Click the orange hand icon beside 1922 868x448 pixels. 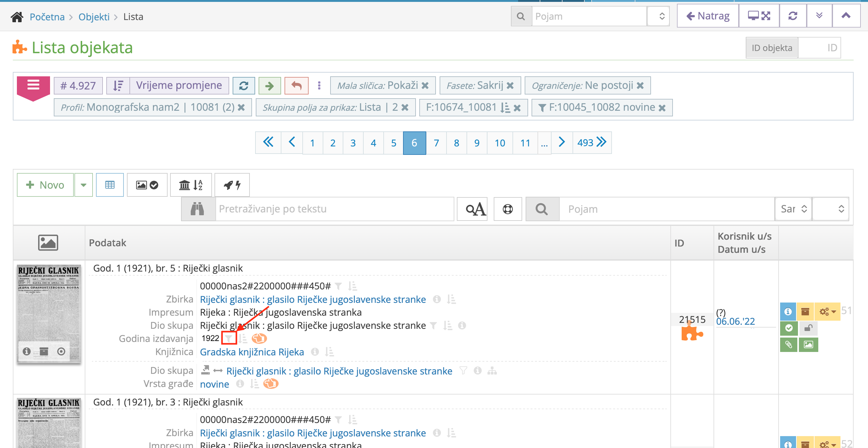coord(259,338)
